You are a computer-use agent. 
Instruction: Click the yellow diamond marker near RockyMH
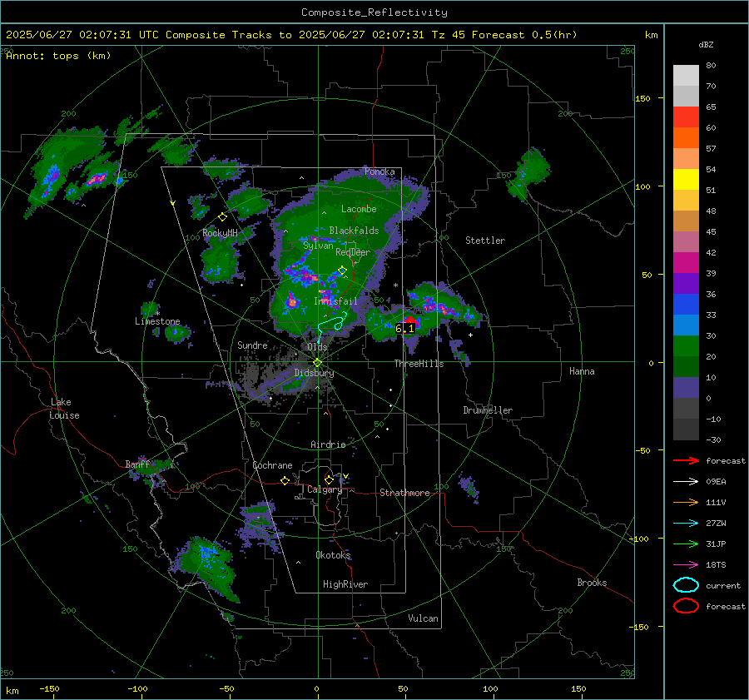(x=222, y=217)
